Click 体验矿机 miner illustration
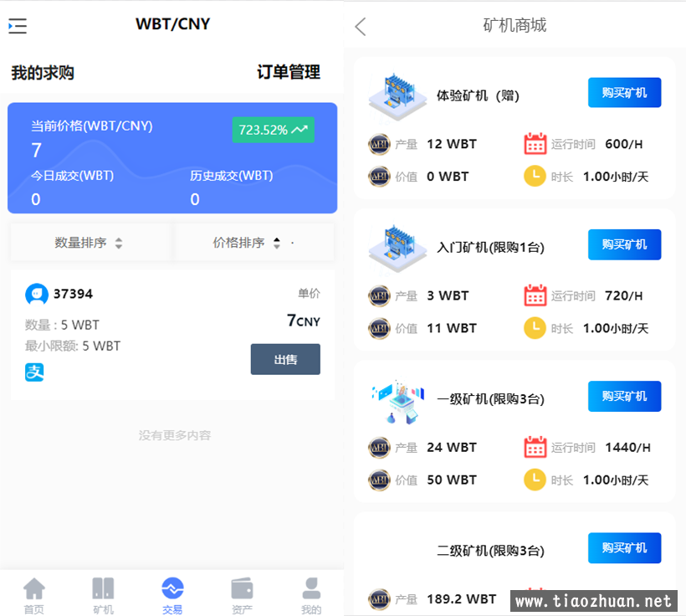686x616 pixels. (x=397, y=96)
